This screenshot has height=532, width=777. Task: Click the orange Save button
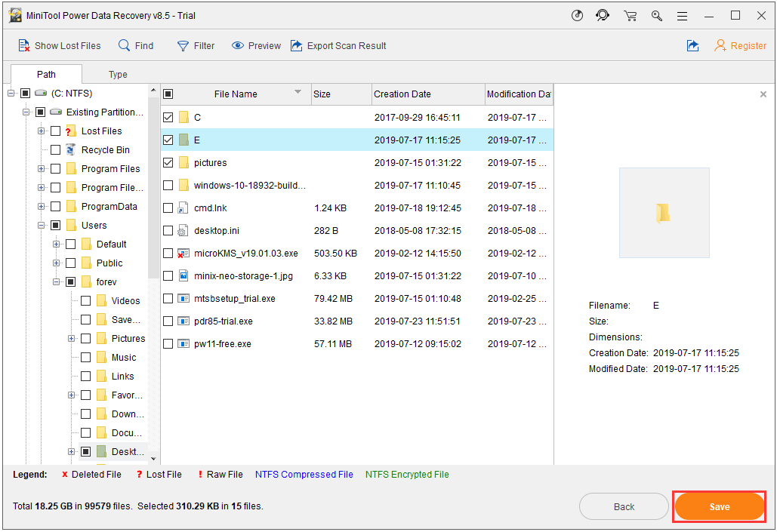(719, 507)
